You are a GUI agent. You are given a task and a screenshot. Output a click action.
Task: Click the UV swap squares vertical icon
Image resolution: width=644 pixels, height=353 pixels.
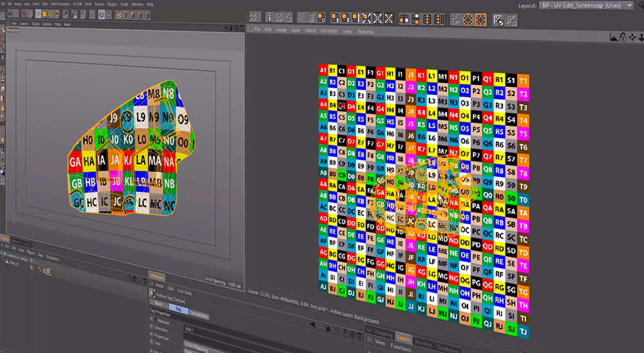[415, 17]
